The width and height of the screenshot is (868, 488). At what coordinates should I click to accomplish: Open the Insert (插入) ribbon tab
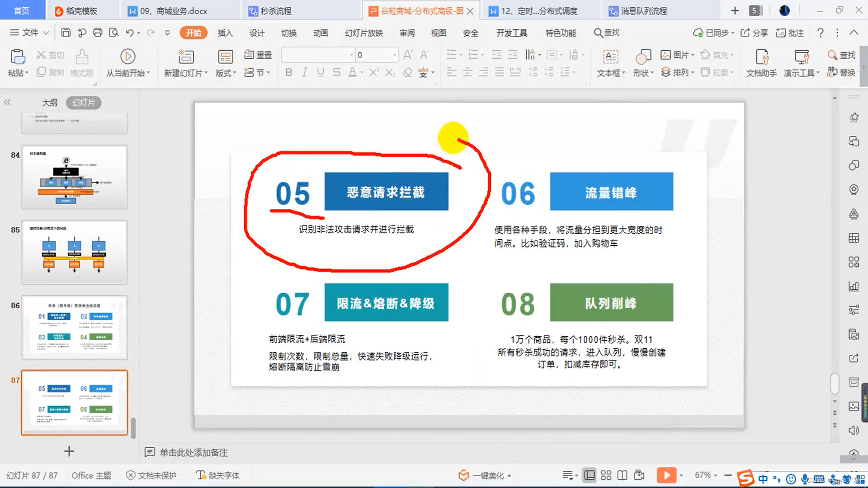coord(225,33)
